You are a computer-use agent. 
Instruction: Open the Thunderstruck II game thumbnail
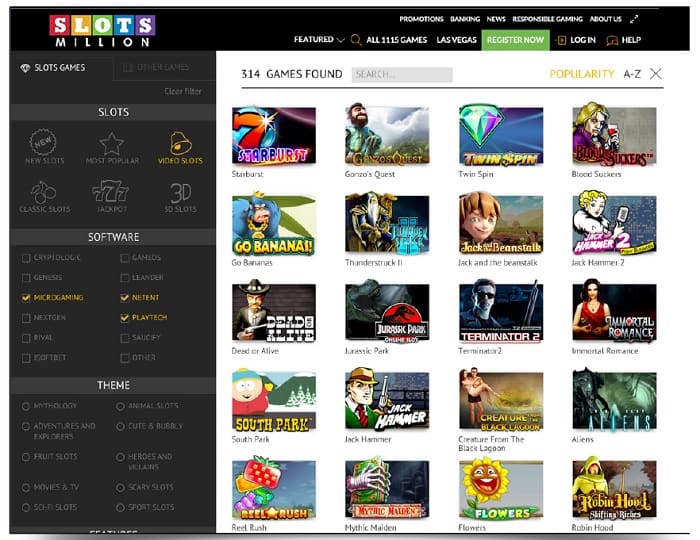click(387, 224)
